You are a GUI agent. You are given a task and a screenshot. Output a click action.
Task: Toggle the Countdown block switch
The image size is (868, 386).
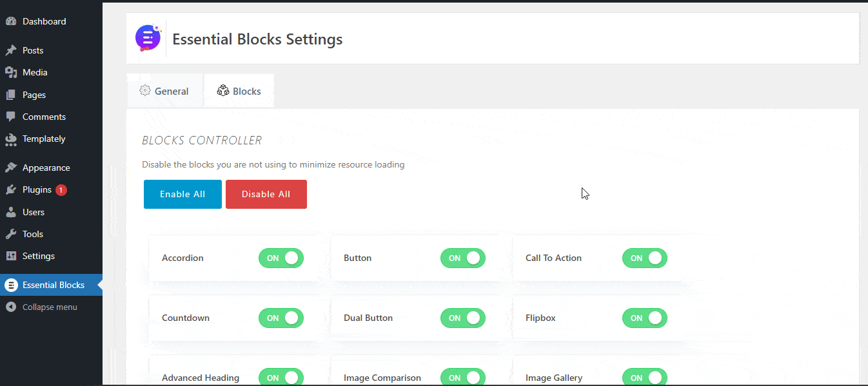pyautogui.click(x=281, y=318)
